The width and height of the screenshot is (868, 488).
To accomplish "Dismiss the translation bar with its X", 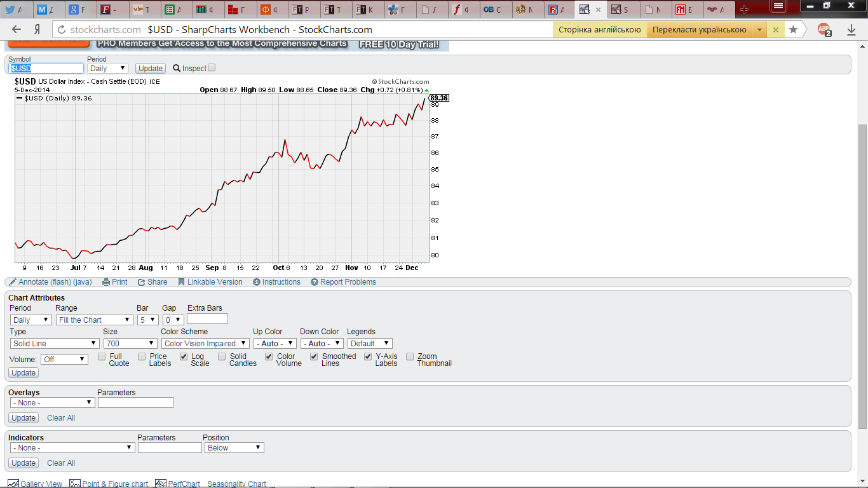I will point(775,30).
